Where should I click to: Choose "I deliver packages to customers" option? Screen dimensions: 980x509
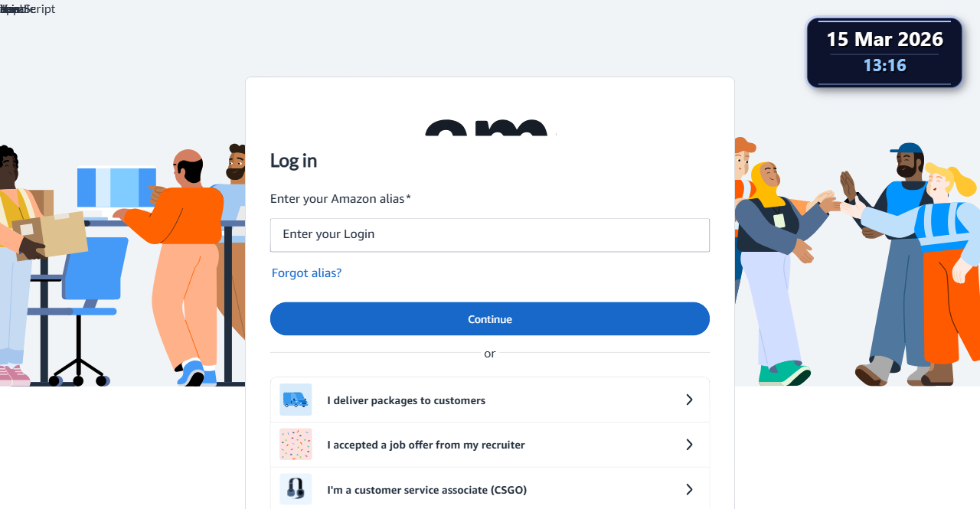(x=490, y=400)
